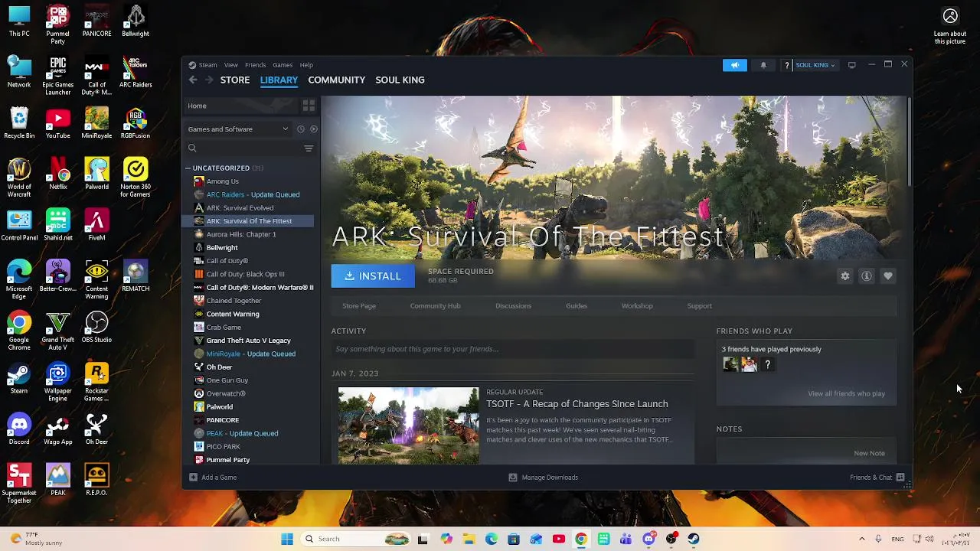Open the Workshop link
The height and width of the screenshot is (551, 980).
pyautogui.click(x=637, y=306)
